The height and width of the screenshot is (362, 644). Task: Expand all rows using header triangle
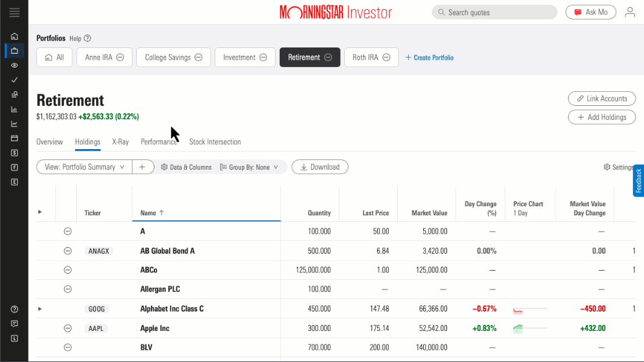[x=40, y=212]
